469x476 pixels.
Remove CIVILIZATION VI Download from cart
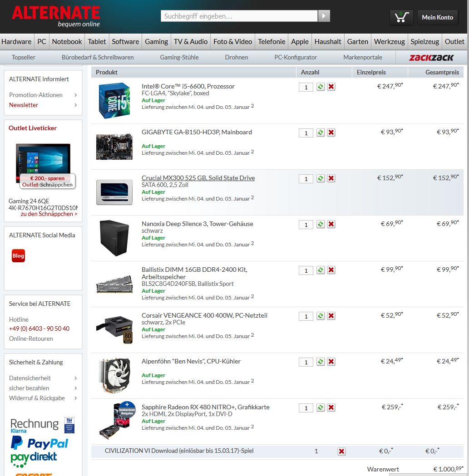tap(341, 451)
